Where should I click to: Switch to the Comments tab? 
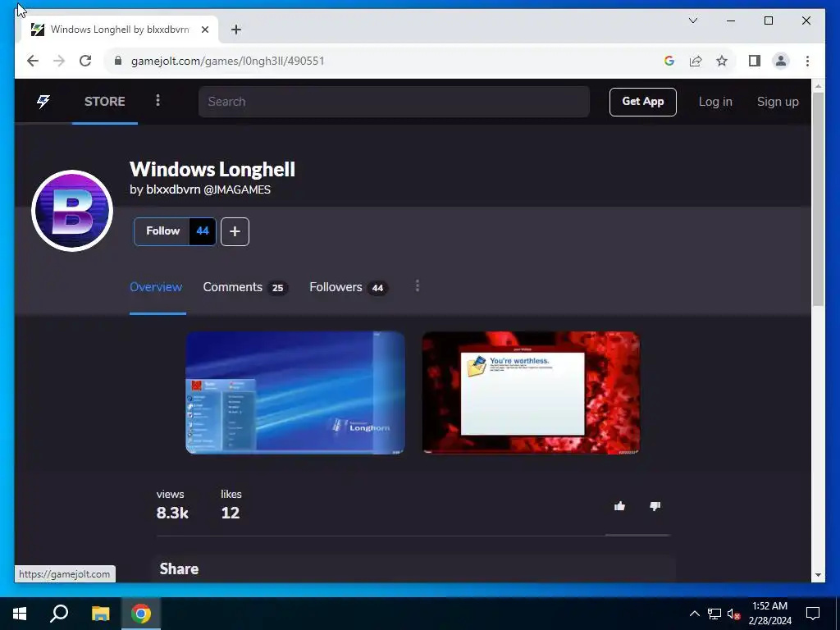[245, 287]
